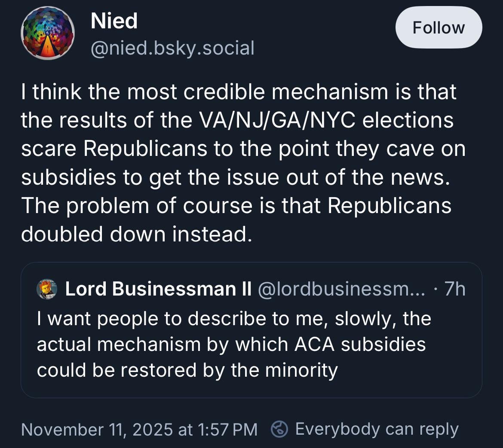Click the Lord Businessman II small avatar
Image resolution: width=503 pixels, height=448 pixels.
pyautogui.click(x=47, y=289)
